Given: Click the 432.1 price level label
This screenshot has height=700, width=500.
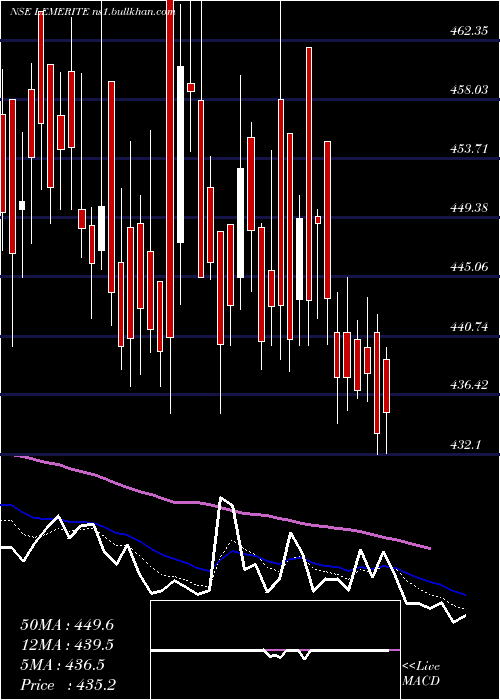Looking at the screenshot, I should click(x=466, y=445).
